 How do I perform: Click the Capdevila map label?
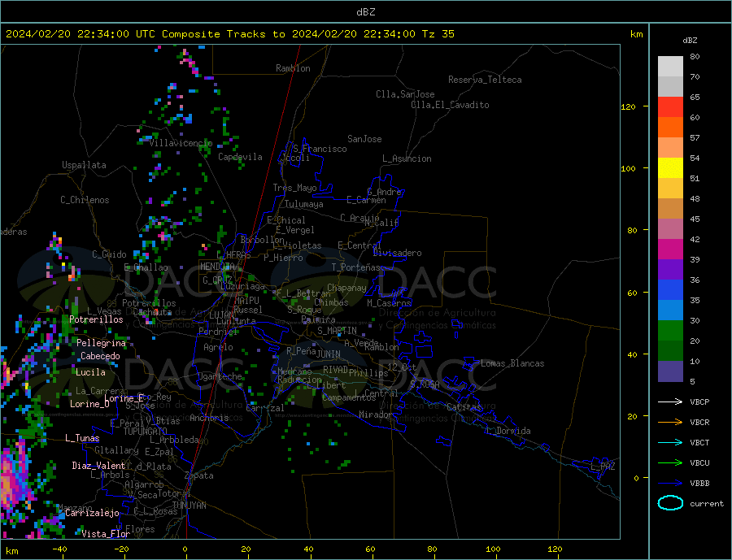[240, 157]
